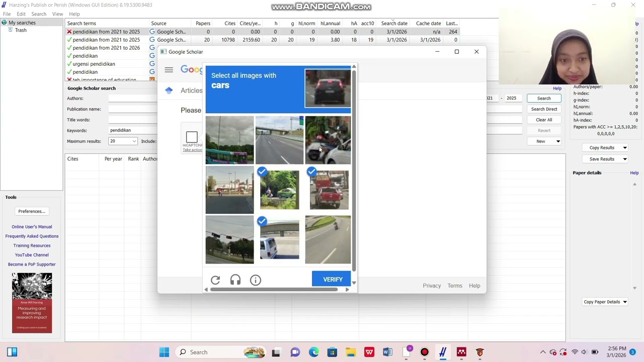Select the street intersection captcha tile
644x362 pixels.
click(x=229, y=190)
